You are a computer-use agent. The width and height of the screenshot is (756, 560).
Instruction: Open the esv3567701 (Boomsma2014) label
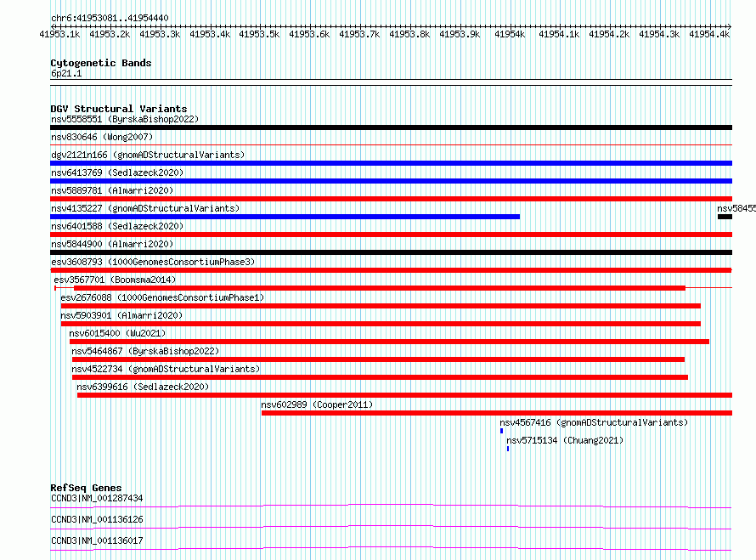tap(115, 280)
